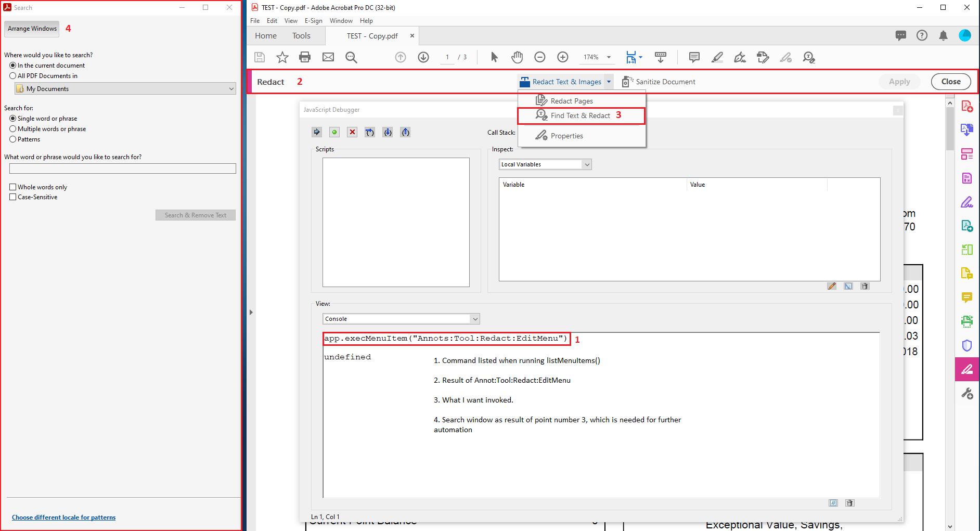Bookmark the file with the star icon
Image resolution: width=980 pixels, height=531 pixels.
tap(282, 57)
